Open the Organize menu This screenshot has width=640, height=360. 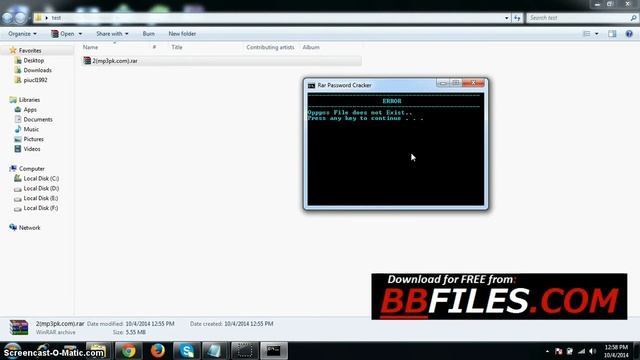(22, 33)
